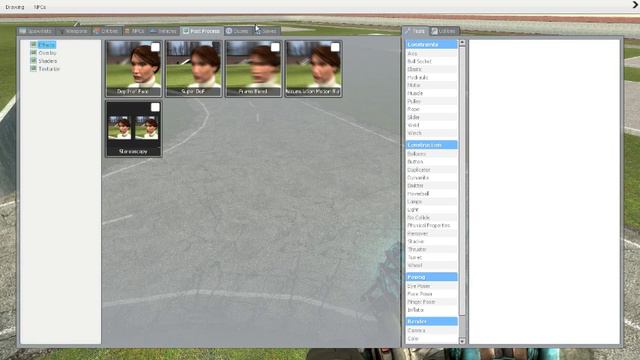This screenshot has height=360, width=640.
Task: Click the icon beside Texturize category
Action: tap(33, 69)
